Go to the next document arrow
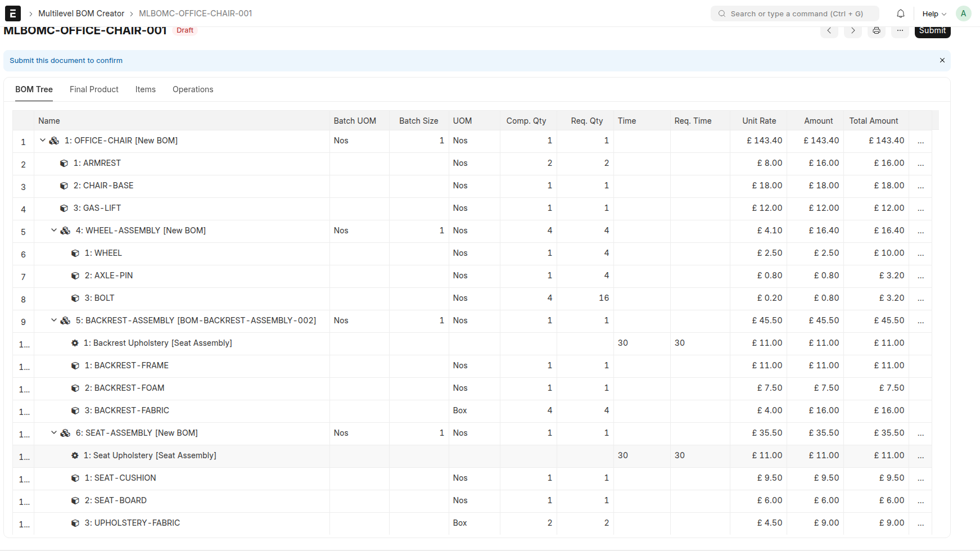The height and width of the screenshot is (551, 980). click(x=852, y=31)
